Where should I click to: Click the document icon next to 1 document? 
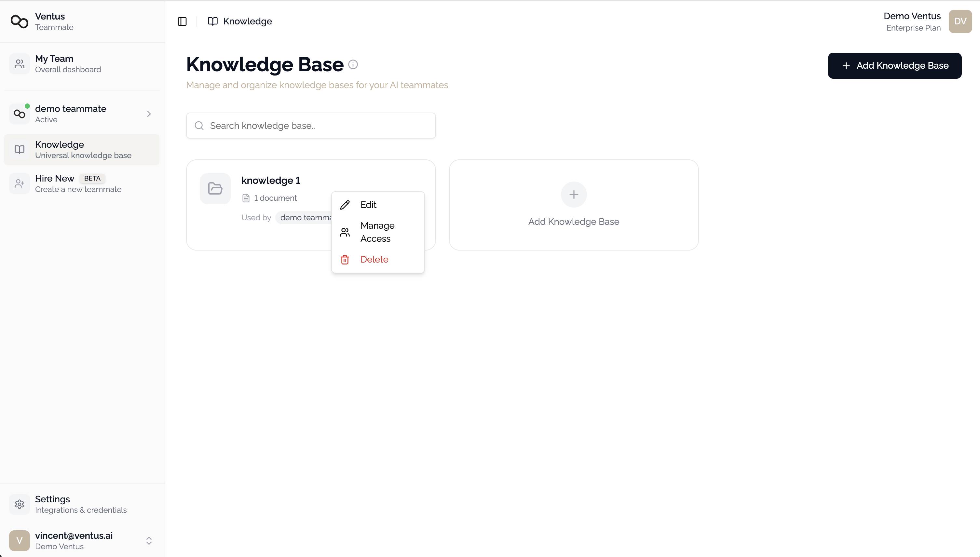point(246,198)
